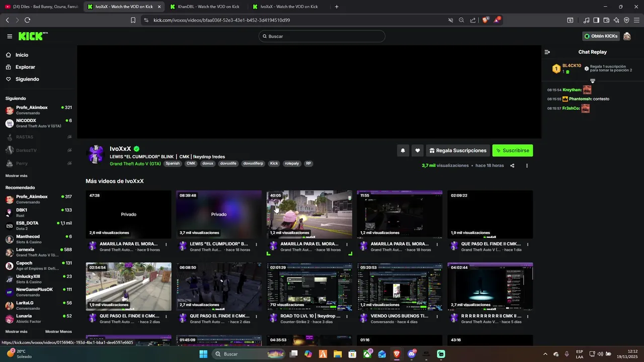This screenshot has height=362, width=644.
Task: Open the Leo AI sparkle icon
Action: pos(616,20)
